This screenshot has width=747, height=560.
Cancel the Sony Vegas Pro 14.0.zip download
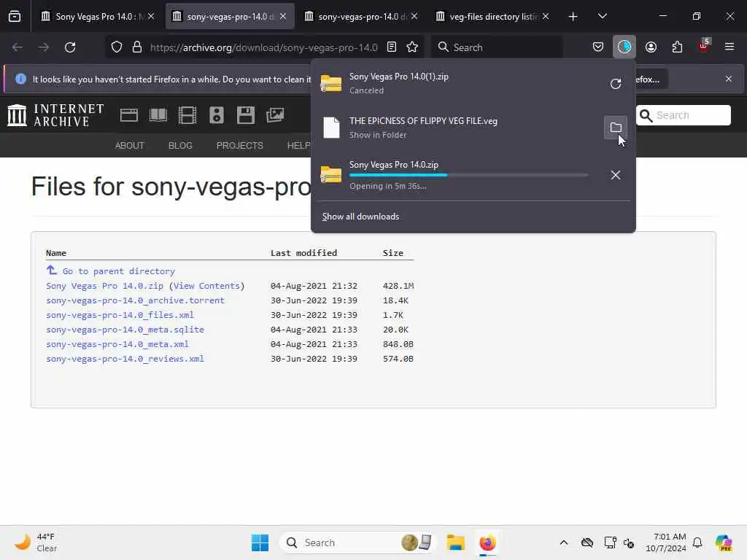[x=616, y=175]
